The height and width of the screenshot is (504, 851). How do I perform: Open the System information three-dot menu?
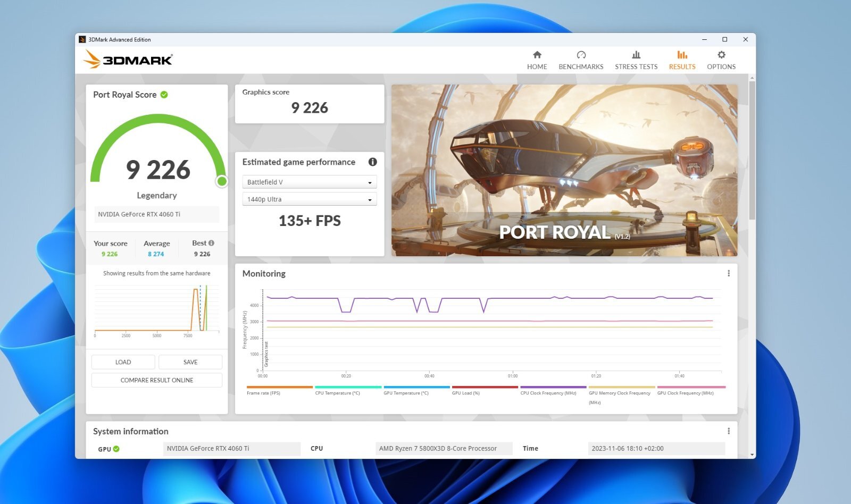point(728,431)
